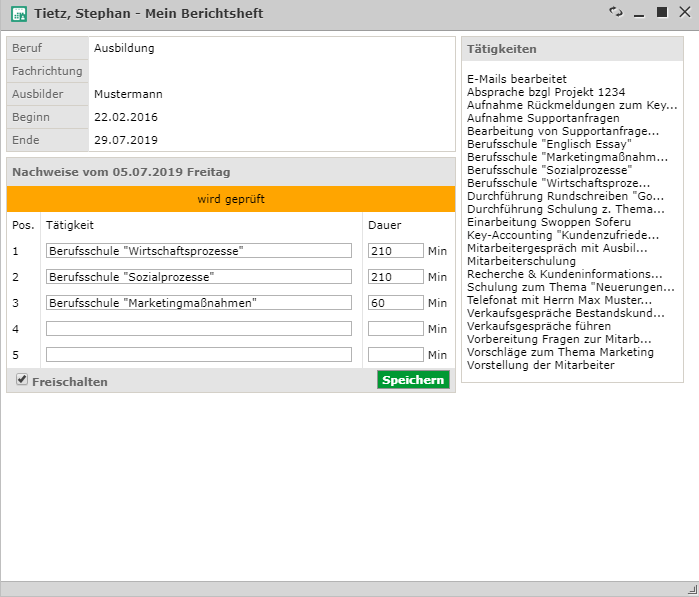Click activity field containing Berufsschule "Sozialprozesse"

tap(199, 276)
